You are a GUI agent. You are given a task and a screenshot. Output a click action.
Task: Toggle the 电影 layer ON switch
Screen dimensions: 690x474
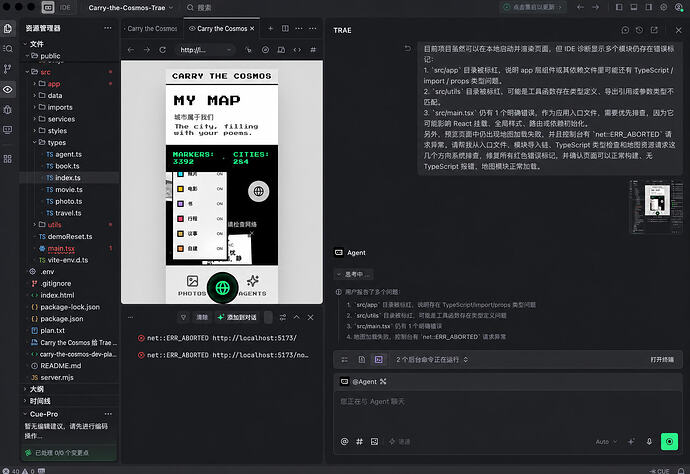pyautogui.click(x=220, y=189)
